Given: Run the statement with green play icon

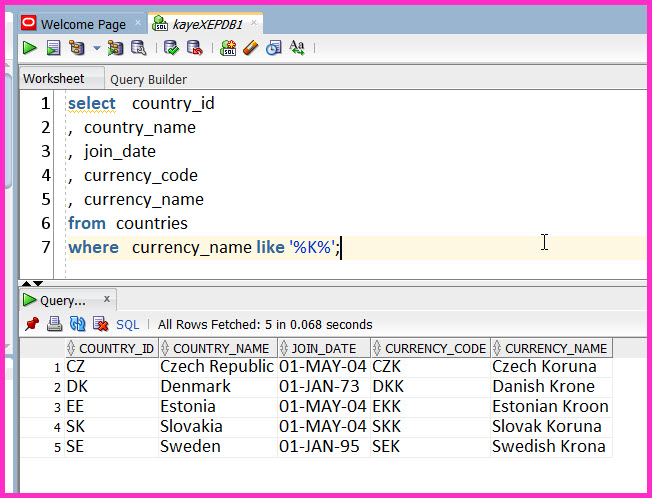Looking at the screenshot, I should pyautogui.click(x=30, y=48).
